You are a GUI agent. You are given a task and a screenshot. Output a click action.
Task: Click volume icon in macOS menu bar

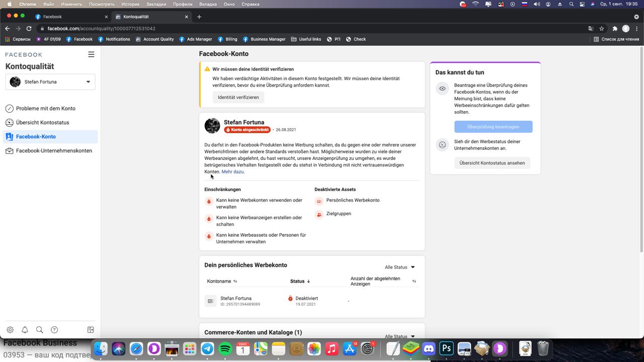[x=536, y=4]
